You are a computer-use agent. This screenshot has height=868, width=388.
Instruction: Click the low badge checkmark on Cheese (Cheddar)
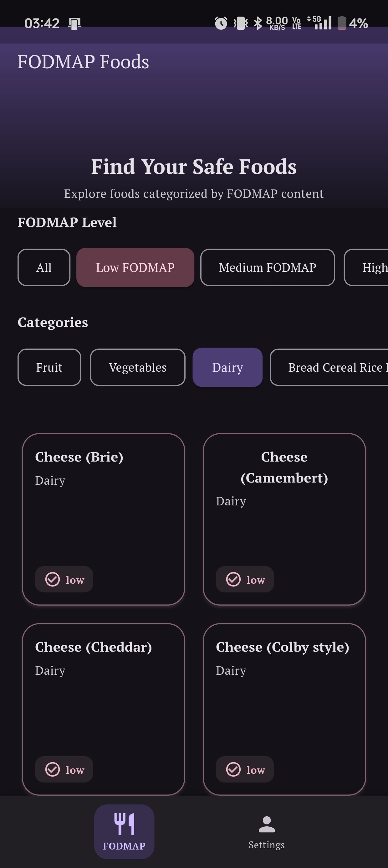(x=52, y=770)
